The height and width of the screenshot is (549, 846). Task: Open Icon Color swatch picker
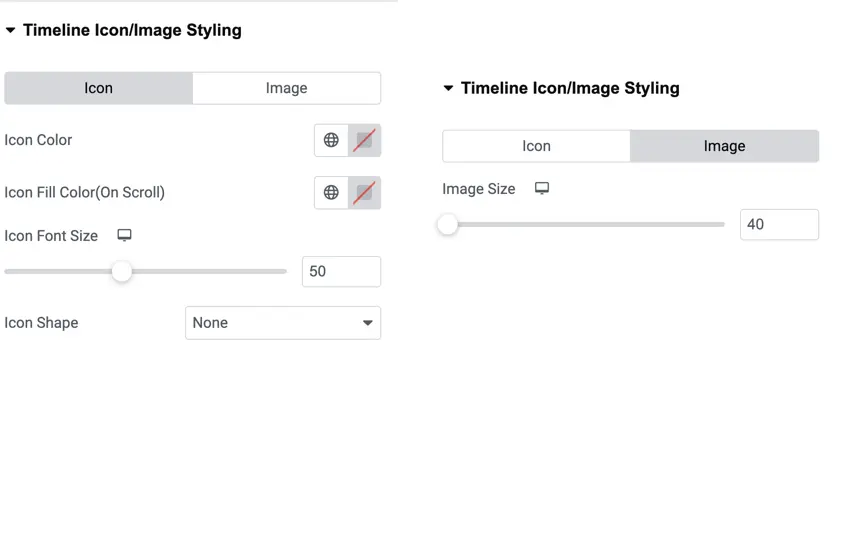365,140
